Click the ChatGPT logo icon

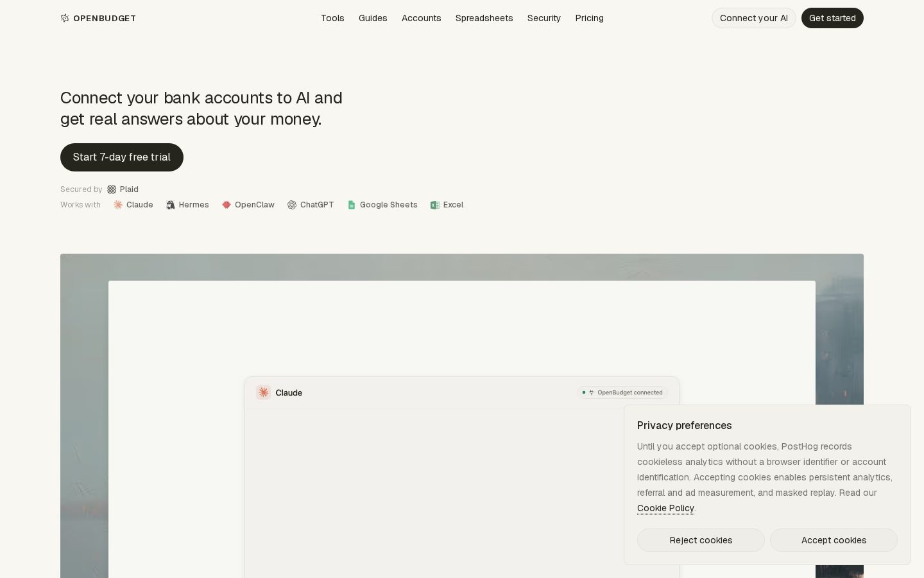click(x=292, y=205)
